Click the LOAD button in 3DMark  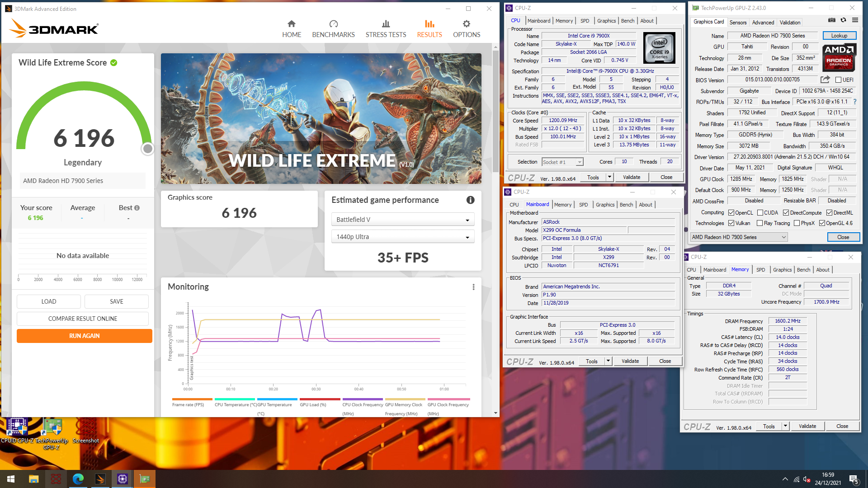[x=49, y=301]
